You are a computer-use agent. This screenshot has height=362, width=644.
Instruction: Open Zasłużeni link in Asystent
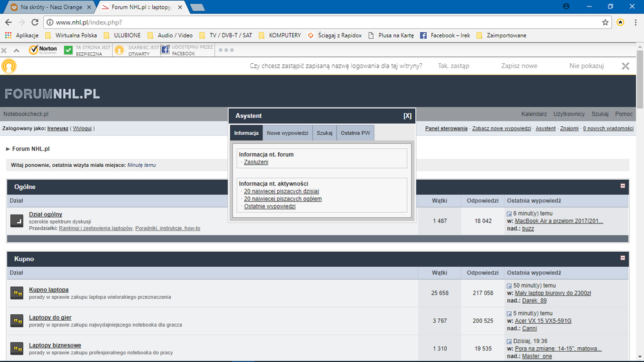tap(256, 162)
